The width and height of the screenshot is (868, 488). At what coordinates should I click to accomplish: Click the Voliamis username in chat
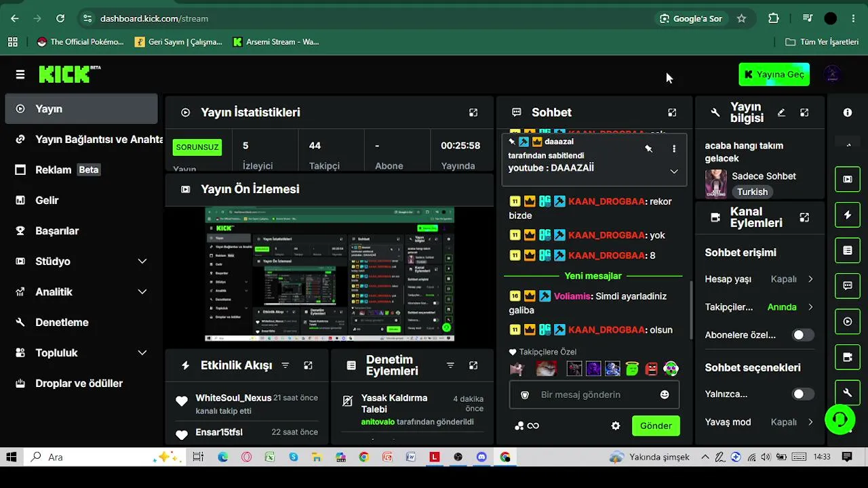[x=572, y=296]
